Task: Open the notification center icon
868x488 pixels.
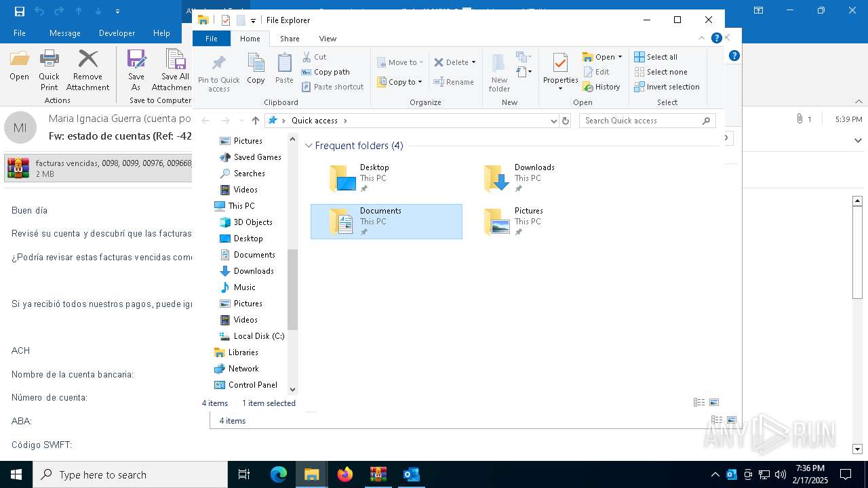Action: point(845,474)
